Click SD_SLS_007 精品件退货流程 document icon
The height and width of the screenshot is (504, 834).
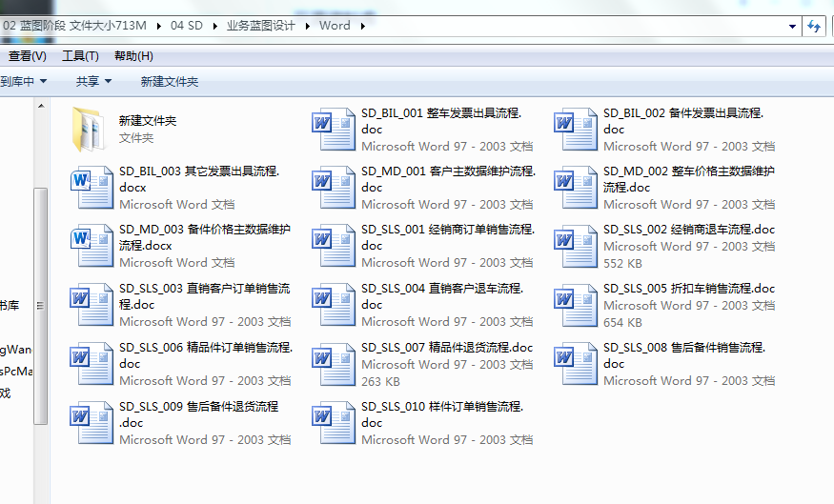pyautogui.click(x=334, y=364)
